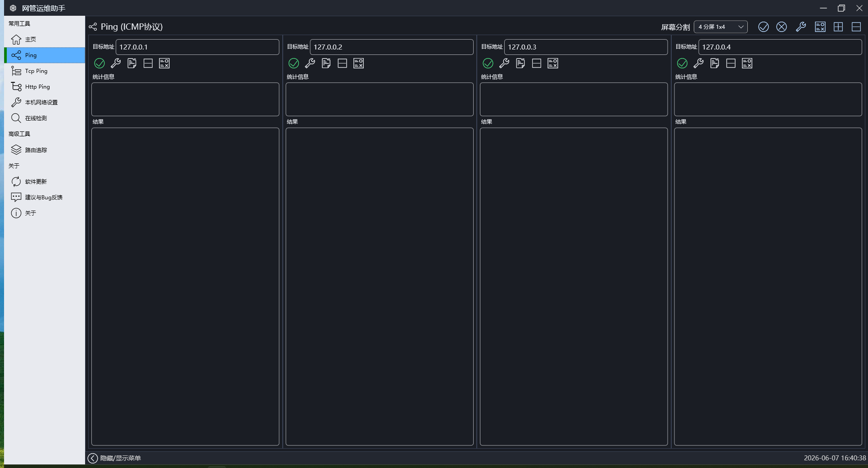
Task: Click the clear-list icon in 127.0.0.2 panel
Action: (x=359, y=63)
